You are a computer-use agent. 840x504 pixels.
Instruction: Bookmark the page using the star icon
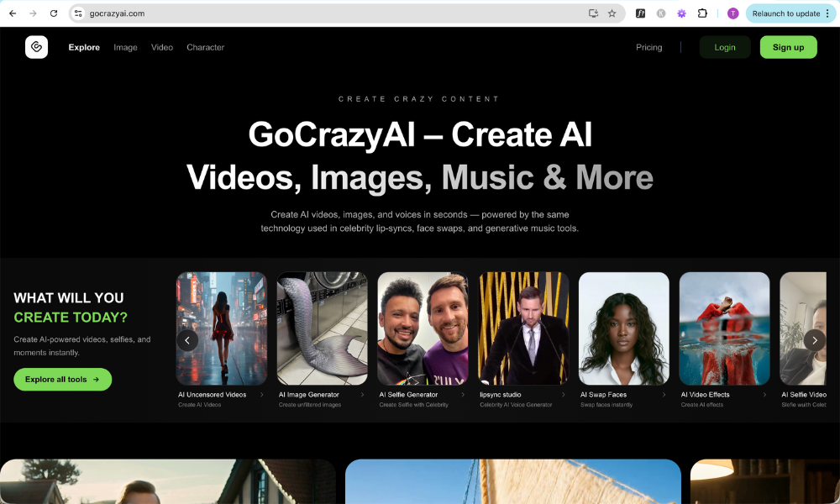612,13
